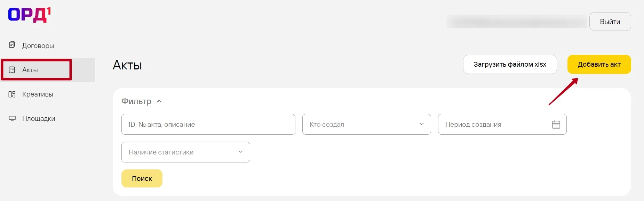Image resolution: width=644 pixels, height=201 pixels.
Task: Select Акты menu item
Action: click(30, 70)
